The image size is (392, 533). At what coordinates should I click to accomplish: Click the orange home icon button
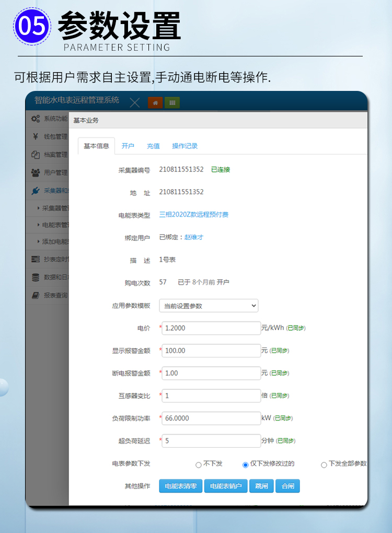pyautogui.click(x=155, y=102)
